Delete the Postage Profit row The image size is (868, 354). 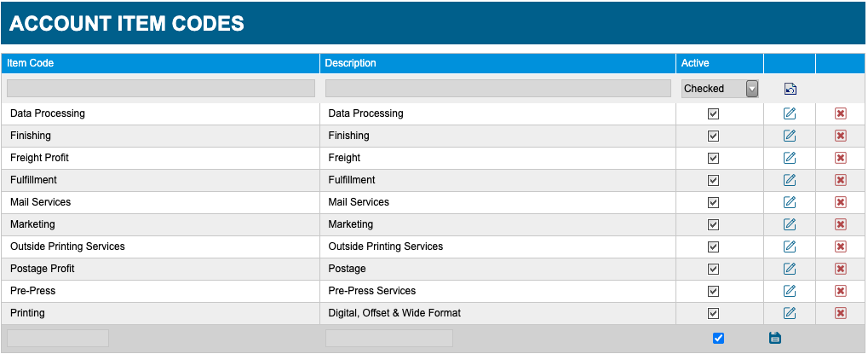coord(841,269)
